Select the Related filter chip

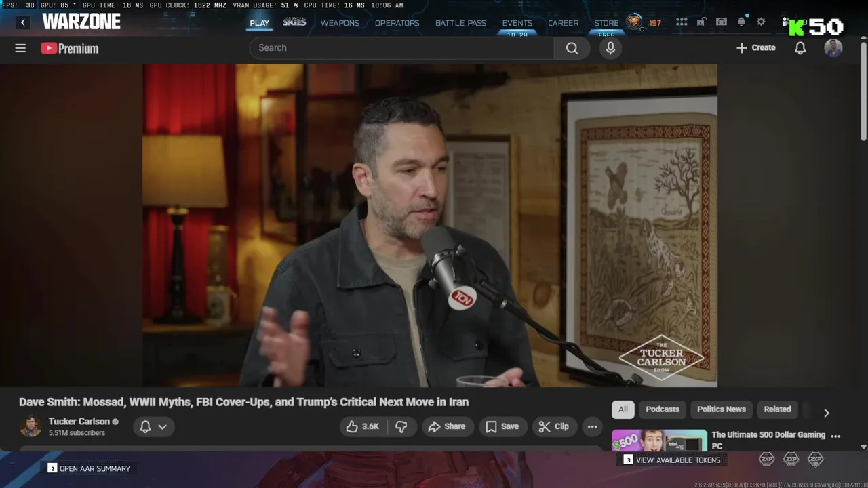(777, 409)
